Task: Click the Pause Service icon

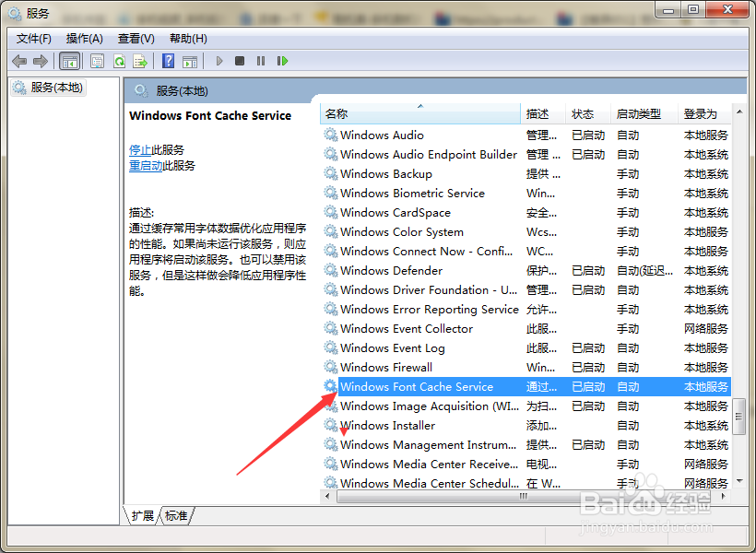Action: [261, 61]
